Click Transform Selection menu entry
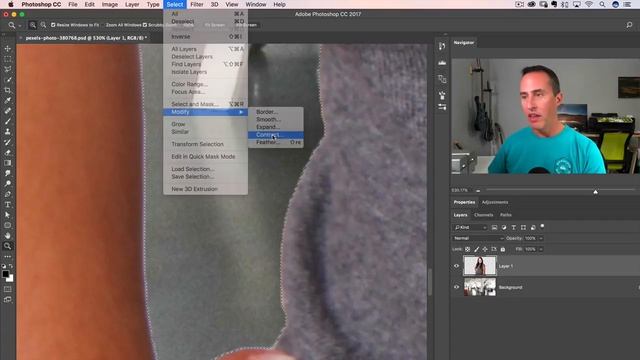 (x=205, y=144)
